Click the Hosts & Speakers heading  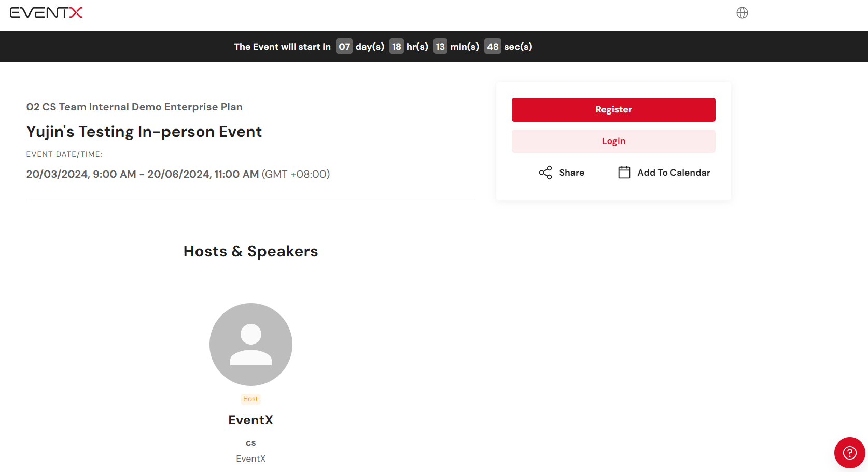(251, 251)
